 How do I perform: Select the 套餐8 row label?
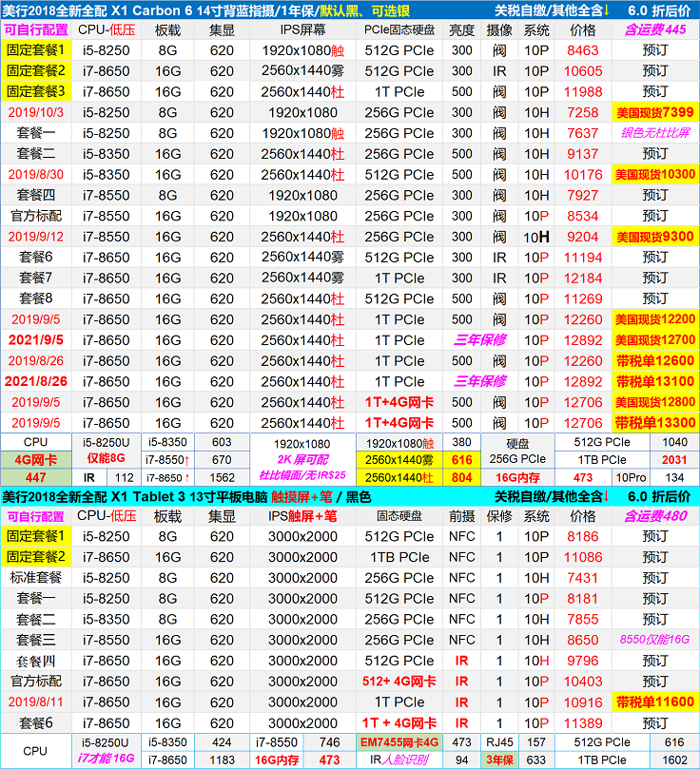[x=36, y=298]
